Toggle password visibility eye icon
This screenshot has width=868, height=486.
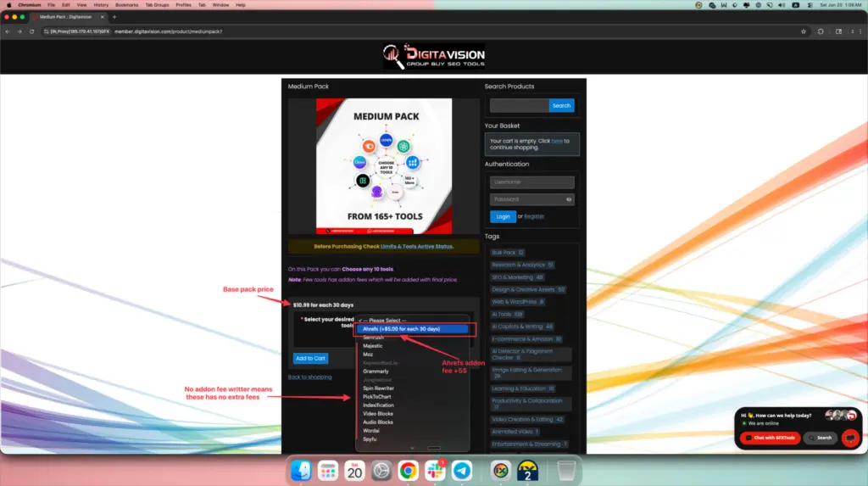coord(569,199)
